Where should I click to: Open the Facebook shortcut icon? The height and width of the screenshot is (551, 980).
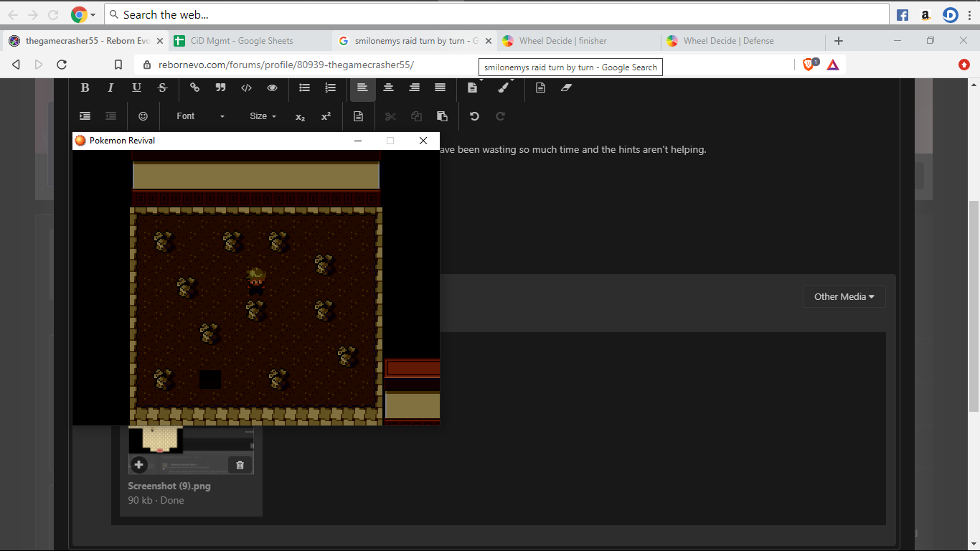903,14
